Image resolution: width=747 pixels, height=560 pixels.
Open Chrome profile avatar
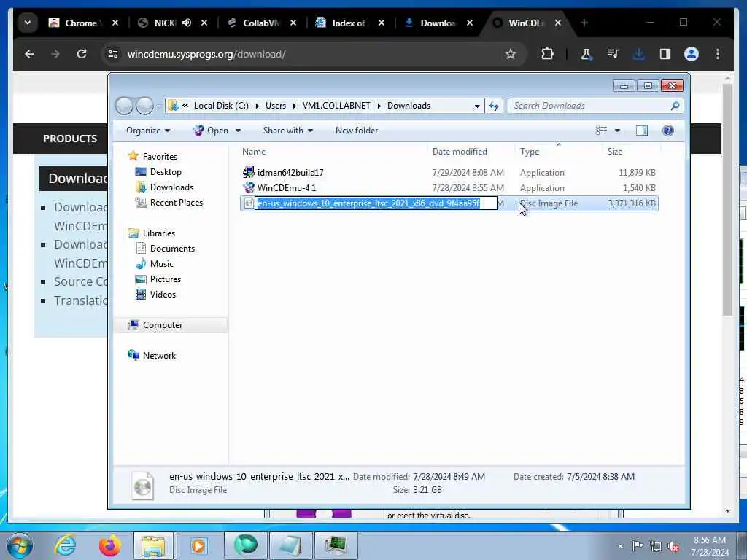[692, 54]
